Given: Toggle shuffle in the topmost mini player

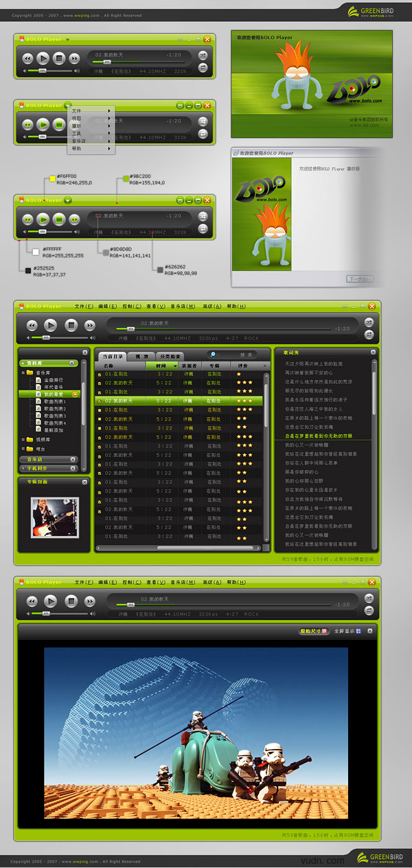Looking at the screenshot, I should click(203, 54).
